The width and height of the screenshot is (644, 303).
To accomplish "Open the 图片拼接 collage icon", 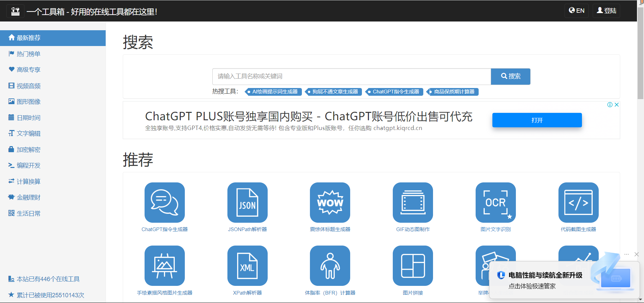I will pyautogui.click(x=413, y=266).
